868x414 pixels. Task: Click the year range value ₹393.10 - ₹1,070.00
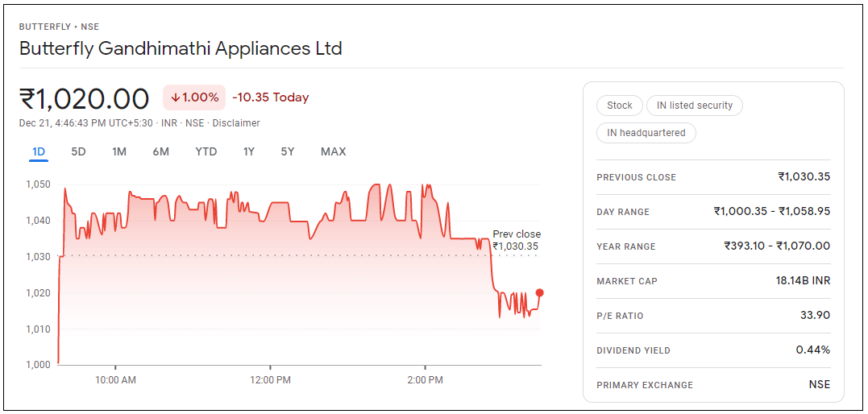(777, 246)
